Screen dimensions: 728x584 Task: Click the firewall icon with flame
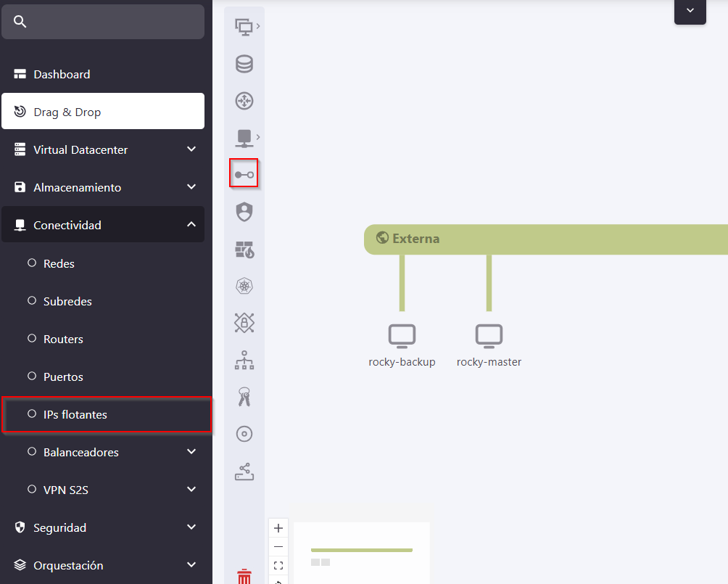[244, 250]
